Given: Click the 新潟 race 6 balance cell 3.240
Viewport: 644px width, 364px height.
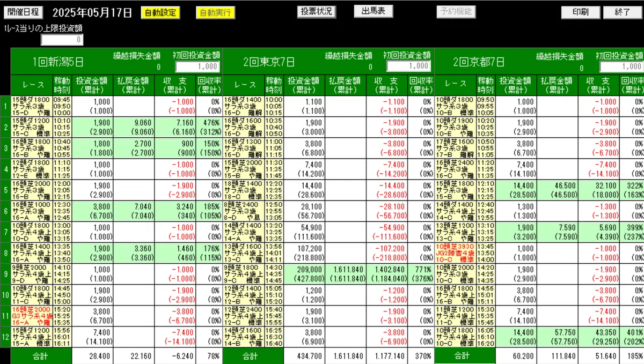Looking at the screenshot, I should 175,211.
